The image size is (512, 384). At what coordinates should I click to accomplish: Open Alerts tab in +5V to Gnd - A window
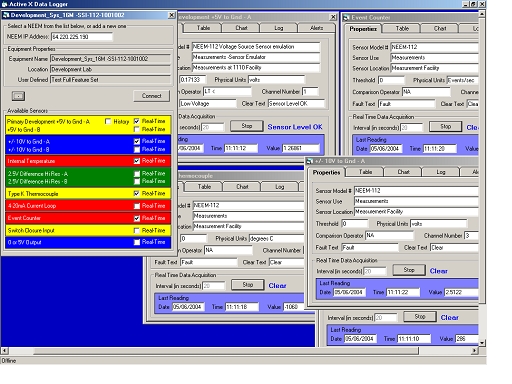coord(316,28)
